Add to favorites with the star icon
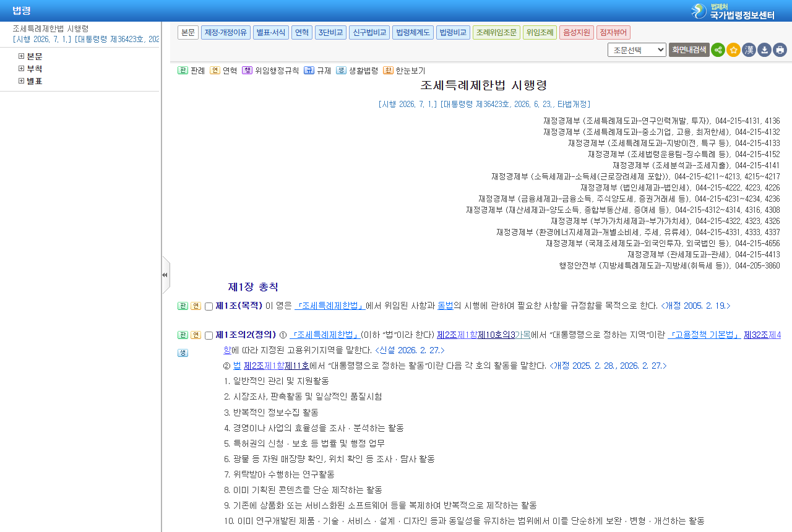 [x=733, y=50]
